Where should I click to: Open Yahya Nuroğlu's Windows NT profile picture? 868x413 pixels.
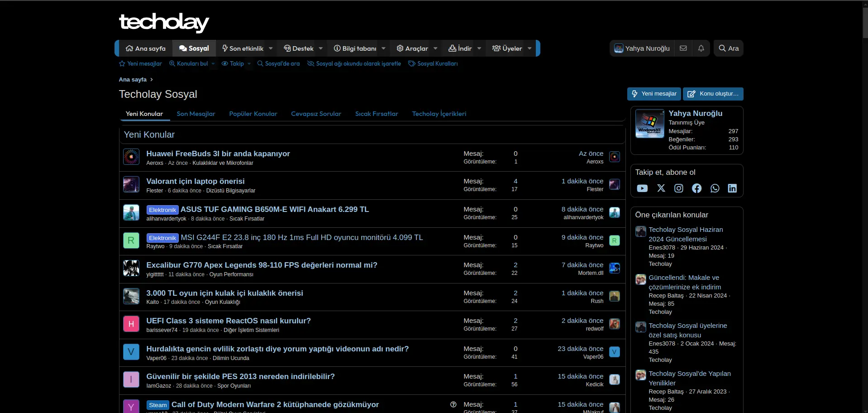pos(650,124)
